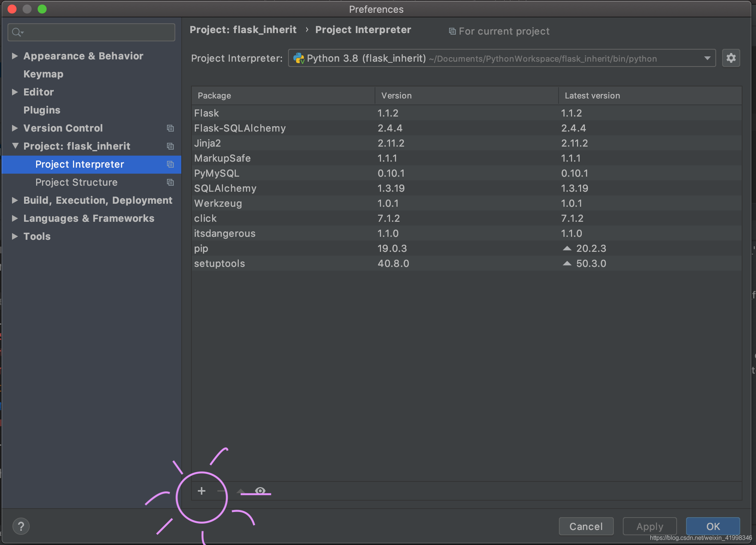Click Project: flask_inherit breadcrumb
756x545 pixels.
click(243, 30)
